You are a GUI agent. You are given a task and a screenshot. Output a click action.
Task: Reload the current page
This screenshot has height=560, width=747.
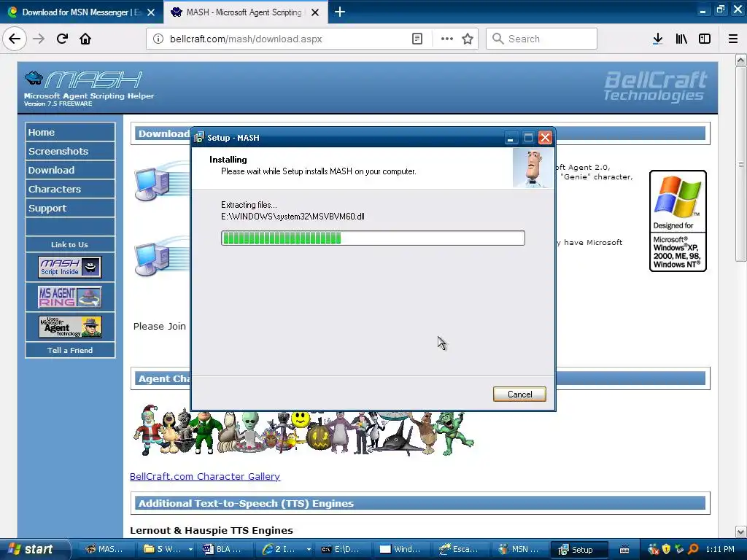pos(62,39)
